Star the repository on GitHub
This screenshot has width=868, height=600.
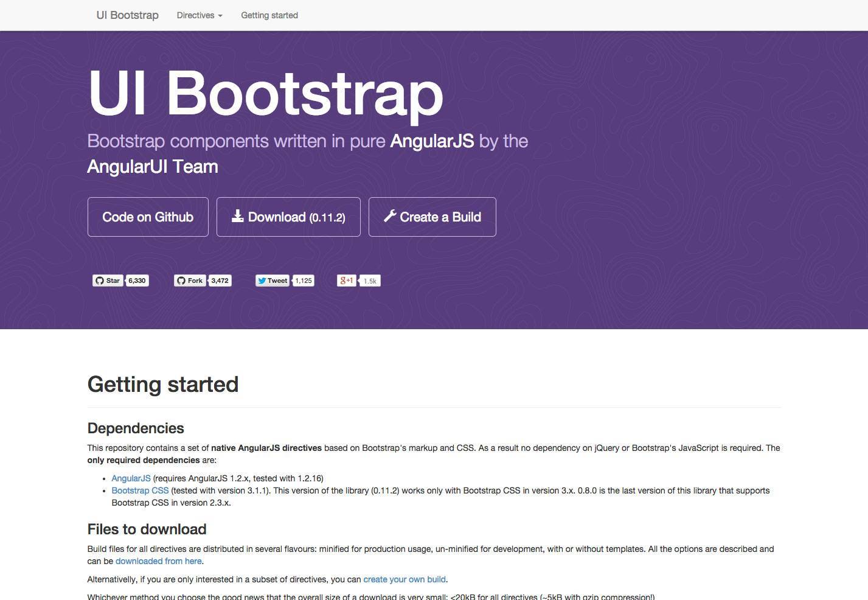click(107, 281)
